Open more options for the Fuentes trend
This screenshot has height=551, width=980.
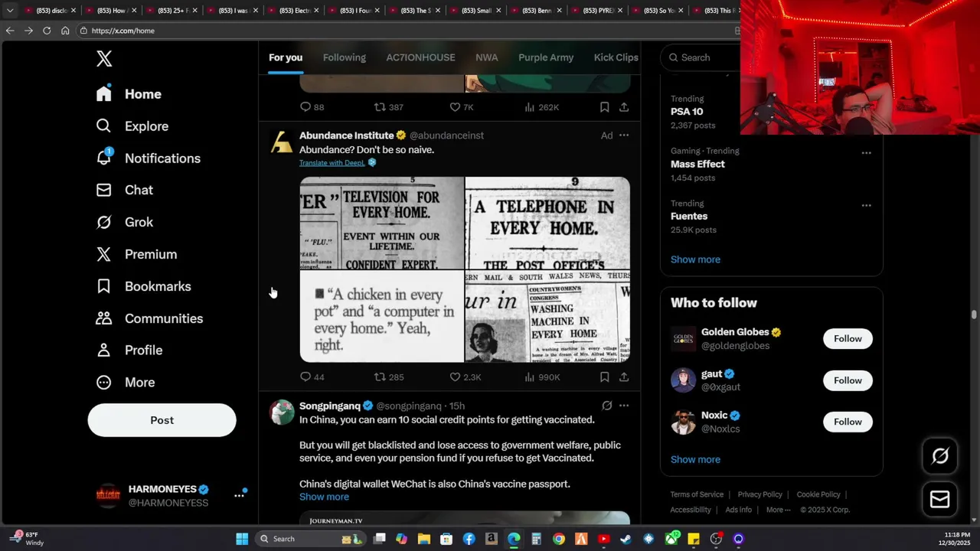coord(866,205)
